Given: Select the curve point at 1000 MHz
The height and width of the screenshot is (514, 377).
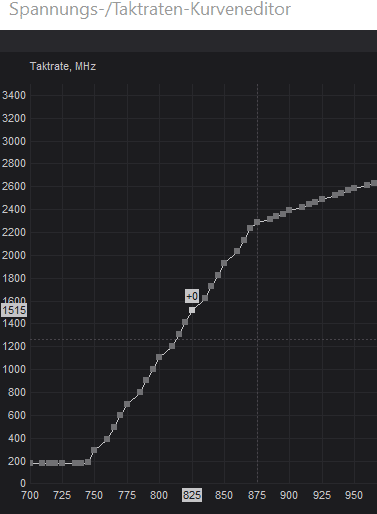Looking at the screenshot, I should [x=153, y=369].
